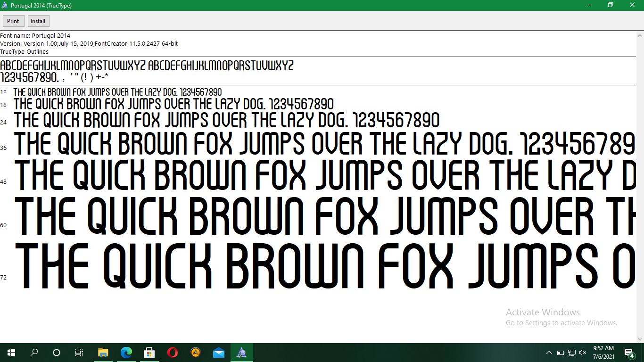This screenshot has height=362, width=644.
Task: Activate the Windows Search icon
Action: point(33,352)
